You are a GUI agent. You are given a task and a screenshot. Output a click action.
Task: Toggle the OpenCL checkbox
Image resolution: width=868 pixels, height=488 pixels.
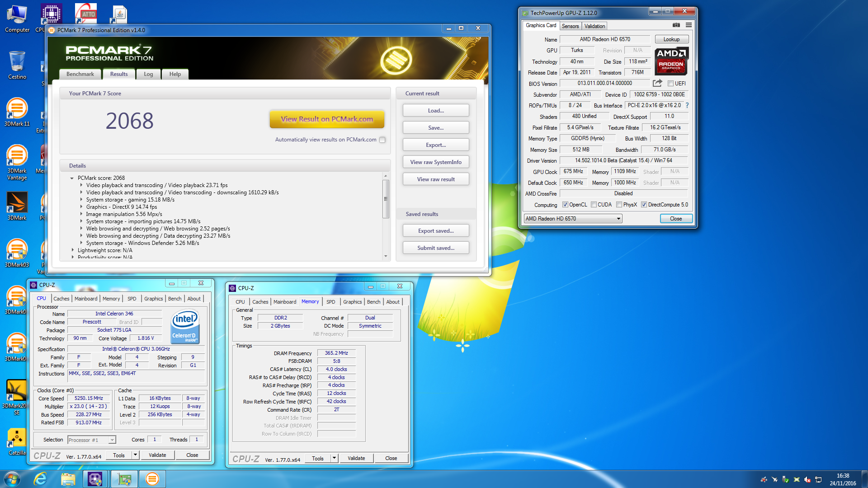coord(565,205)
